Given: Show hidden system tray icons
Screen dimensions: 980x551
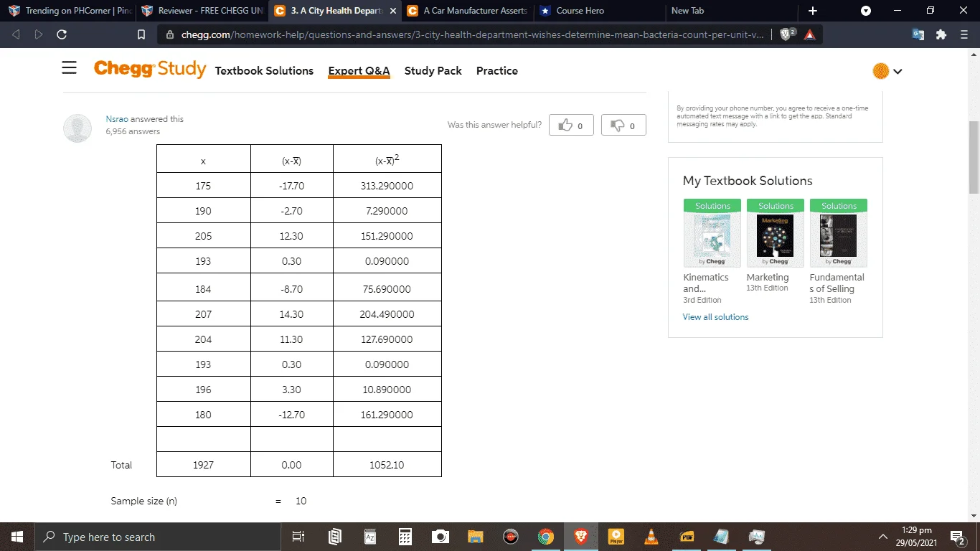Looking at the screenshot, I should point(883,537).
